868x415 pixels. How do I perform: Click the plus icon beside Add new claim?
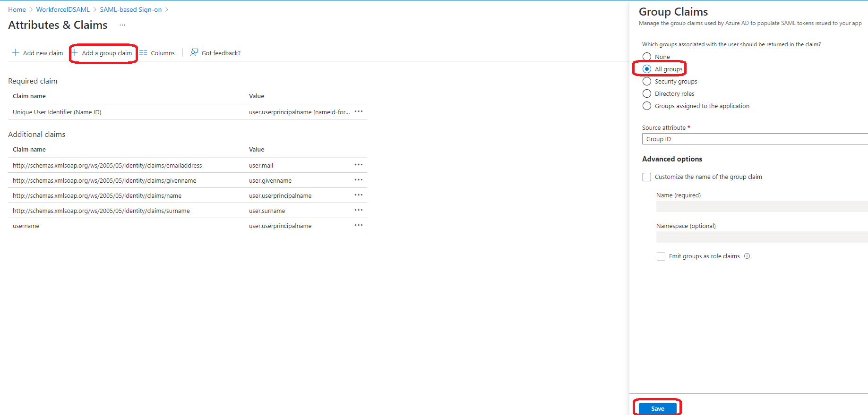coord(16,52)
